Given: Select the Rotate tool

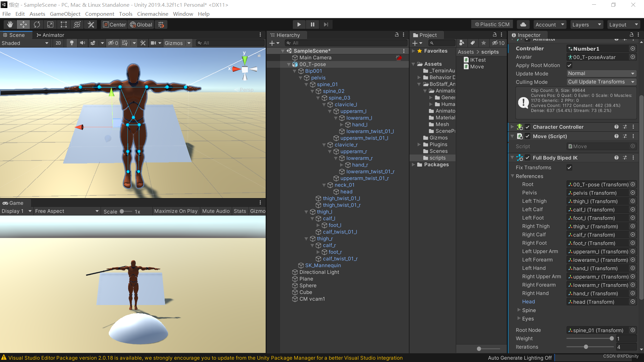Looking at the screenshot, I should 37,24.
